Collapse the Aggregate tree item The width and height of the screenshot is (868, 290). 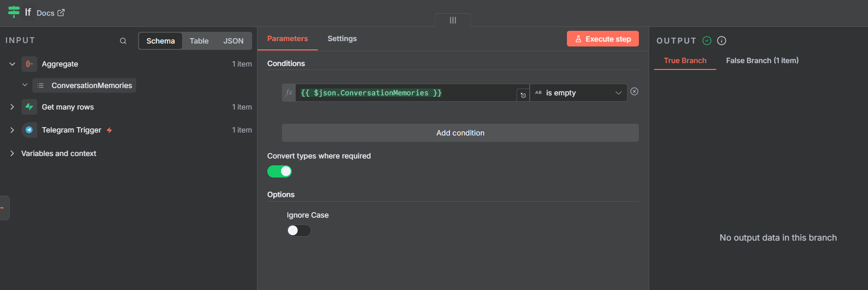pyautogui.click(x=12, y=64)
